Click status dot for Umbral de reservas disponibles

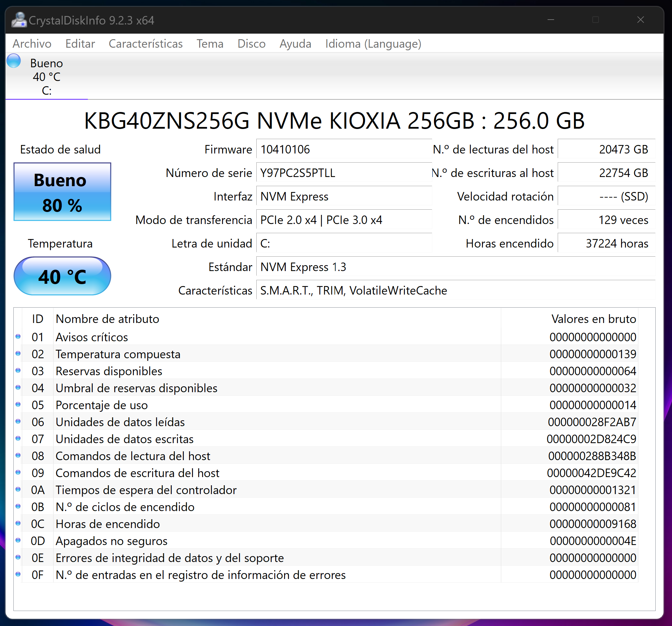pyautogui.click(x=18, y=387)
